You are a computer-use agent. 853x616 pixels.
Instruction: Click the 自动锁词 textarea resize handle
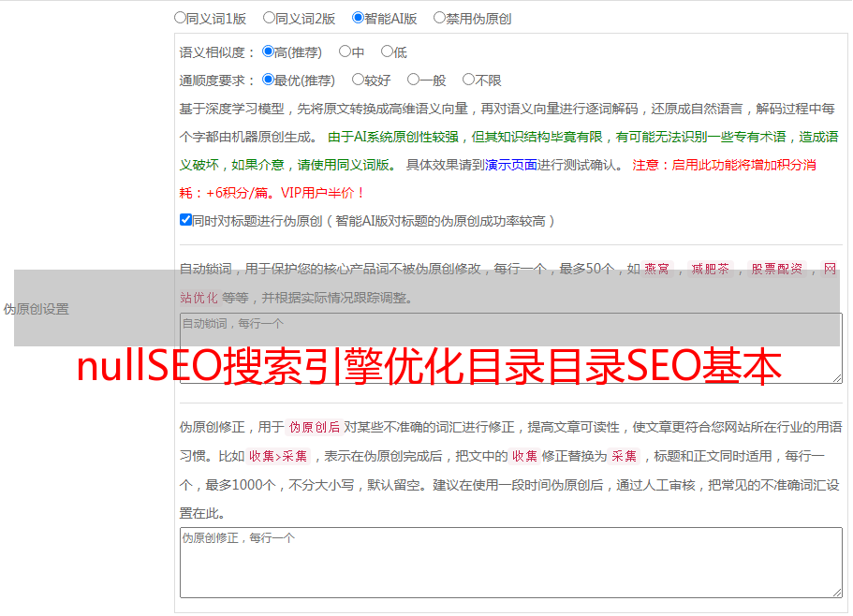pos(837,378)
